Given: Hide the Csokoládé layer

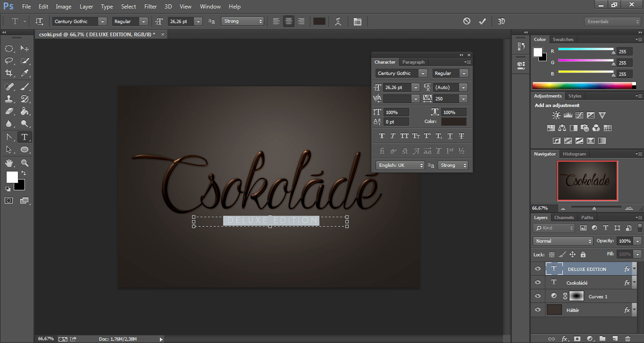Looking at the screenshot, I should 538,283.
